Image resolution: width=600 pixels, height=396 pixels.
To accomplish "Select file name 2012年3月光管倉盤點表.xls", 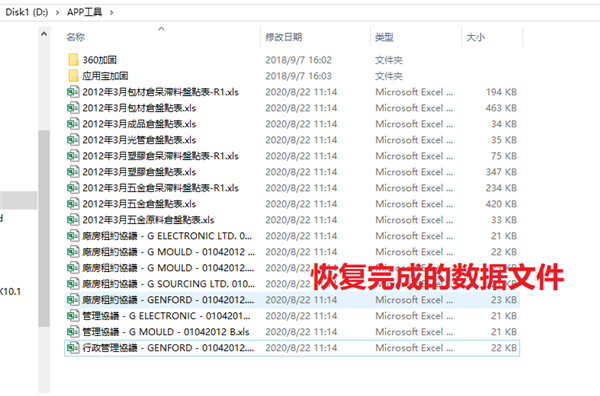I will click(139, 140).
